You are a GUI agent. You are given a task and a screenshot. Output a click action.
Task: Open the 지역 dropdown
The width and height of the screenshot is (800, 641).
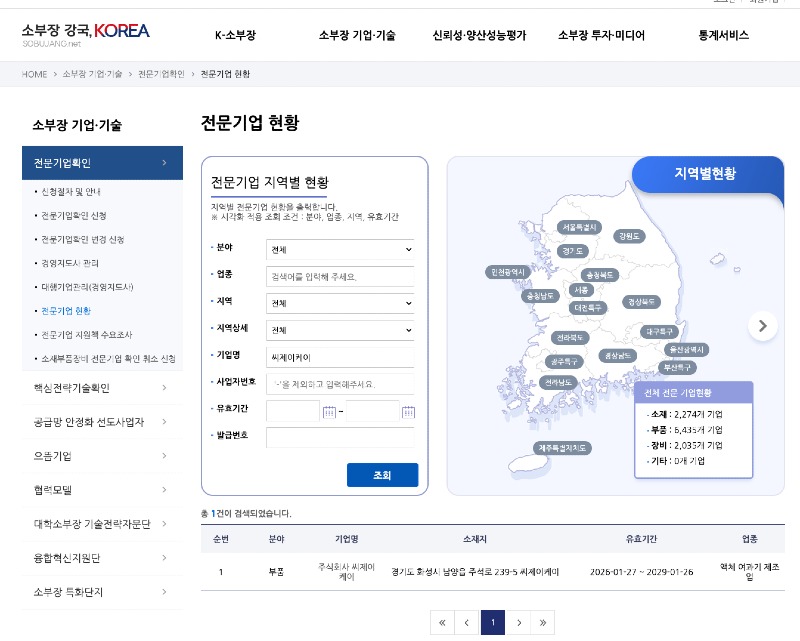(x=340, y=303)
